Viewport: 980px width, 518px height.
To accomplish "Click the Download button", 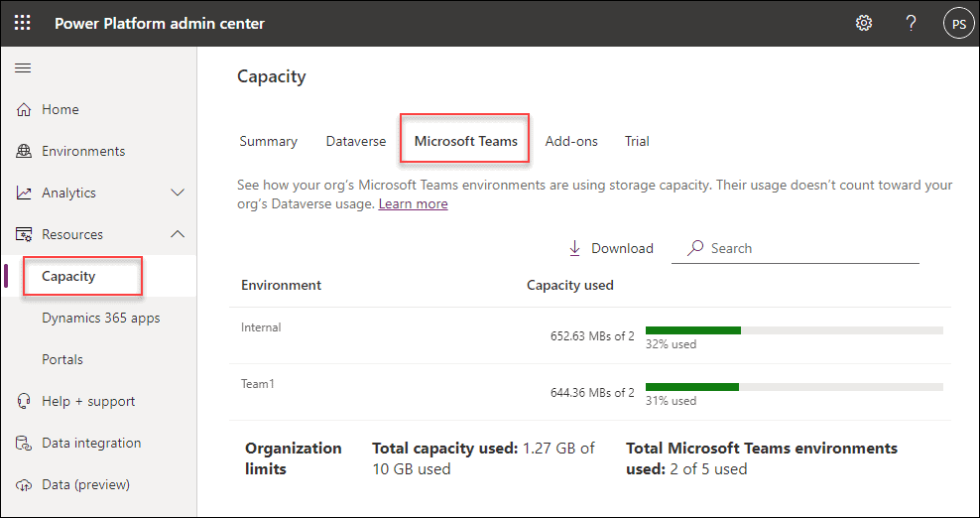I will pyautogui.click(x=611, y=248).
